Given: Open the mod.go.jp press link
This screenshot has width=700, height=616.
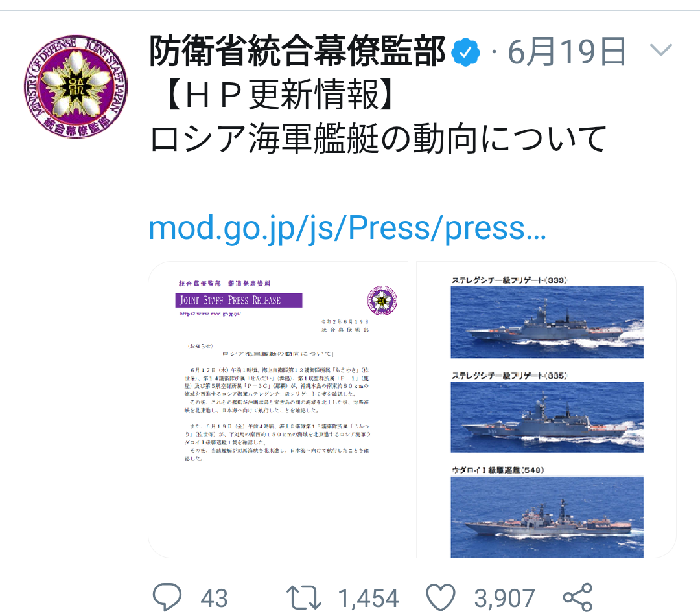Looking at the screenshot, I should point(347,228).
